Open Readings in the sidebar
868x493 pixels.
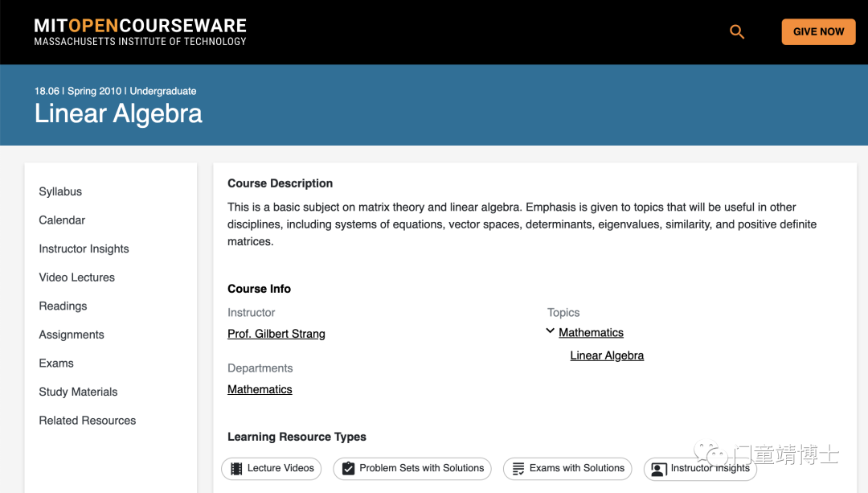(x=63, y=306)
